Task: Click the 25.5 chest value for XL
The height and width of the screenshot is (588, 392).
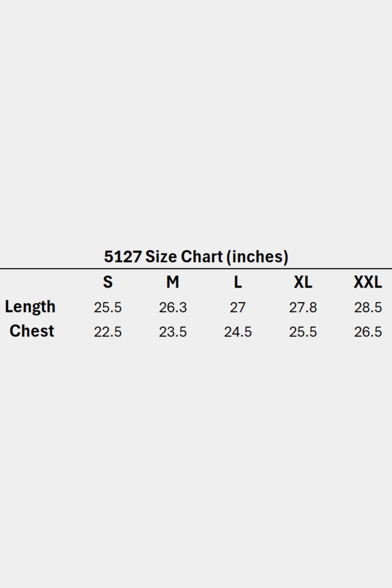Action: pyautogui.click(x=303, y=332)
